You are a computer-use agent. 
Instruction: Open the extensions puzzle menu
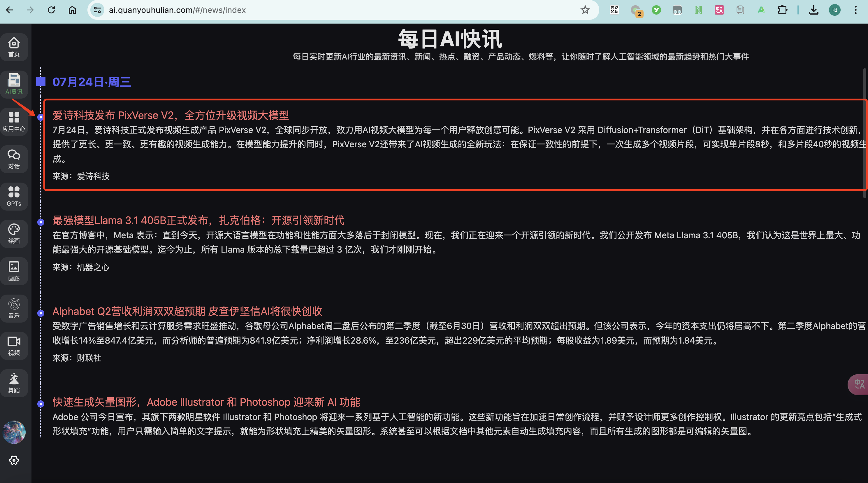[x=782, y=10]
